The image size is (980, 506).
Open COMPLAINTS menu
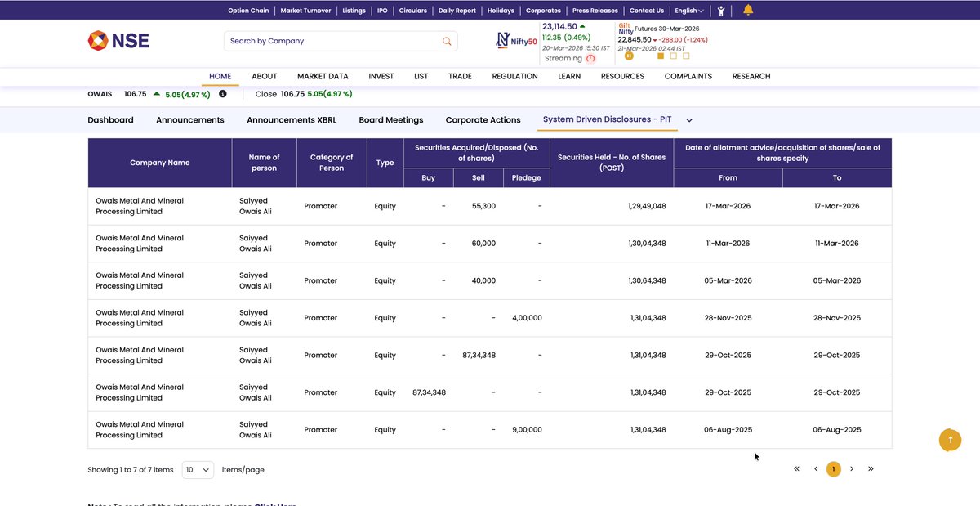[x=688, y=76]
